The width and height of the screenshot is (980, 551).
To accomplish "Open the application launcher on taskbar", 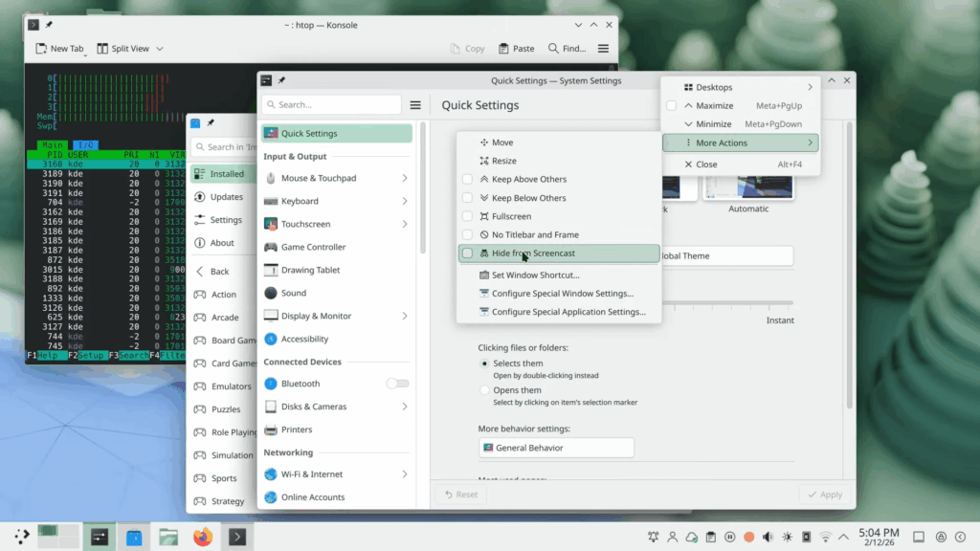I will tap(23, 537).
